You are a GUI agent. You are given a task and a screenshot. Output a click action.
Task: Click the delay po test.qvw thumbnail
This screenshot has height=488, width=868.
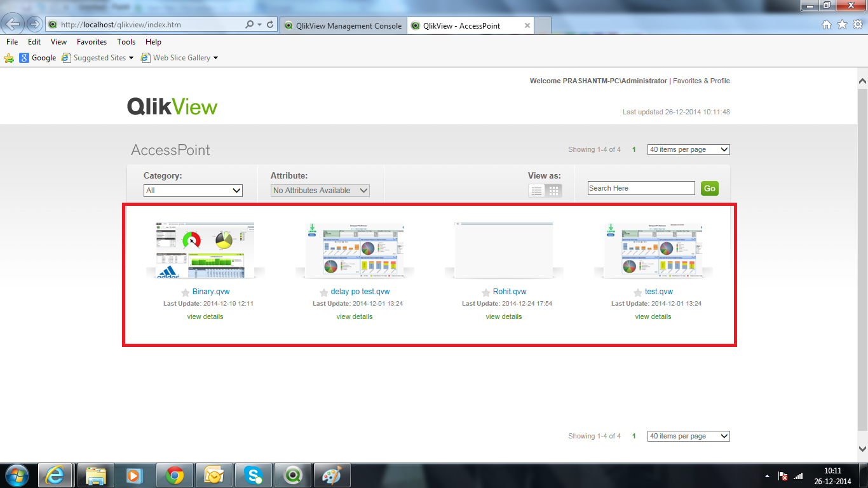point(355,250)
